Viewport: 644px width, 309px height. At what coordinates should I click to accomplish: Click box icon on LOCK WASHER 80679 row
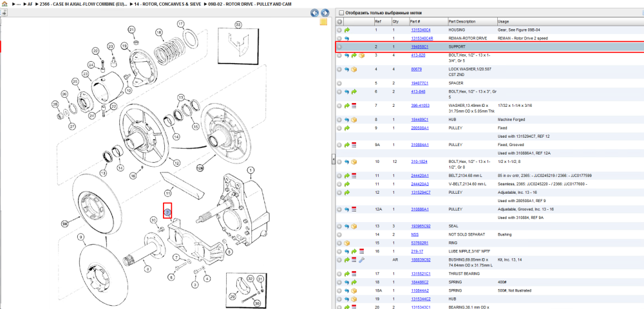(x=354, y=70)
